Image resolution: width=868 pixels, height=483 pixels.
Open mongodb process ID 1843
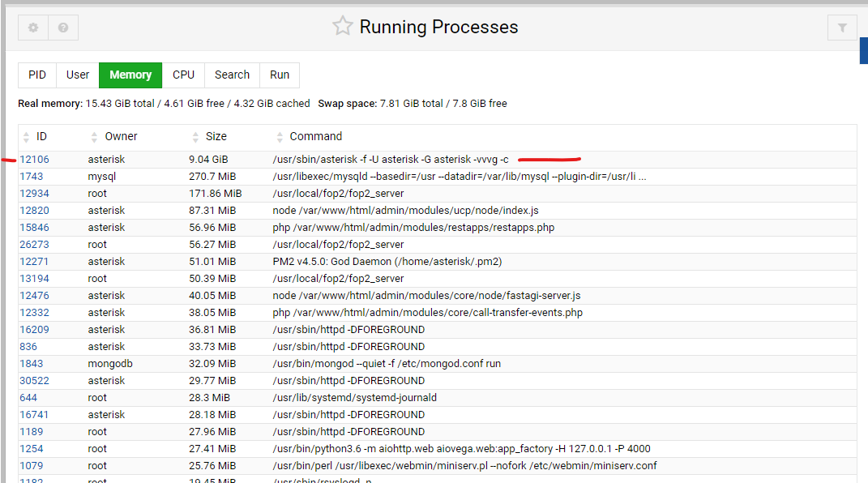point(32,364)
